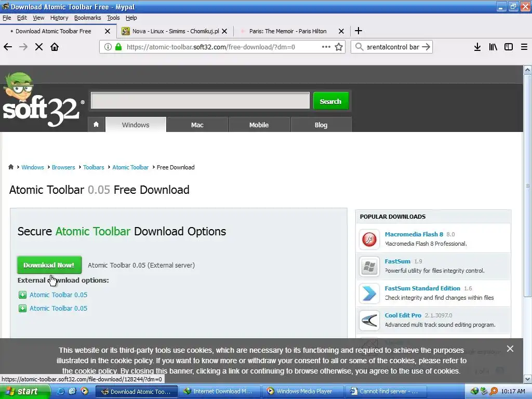
Task: Click Macromedia Flash 8 icon
Action: click(369, 239)
